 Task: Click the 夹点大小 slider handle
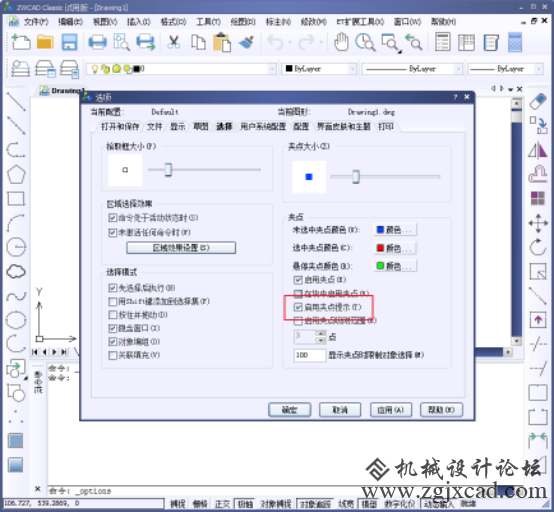(356, 177)
